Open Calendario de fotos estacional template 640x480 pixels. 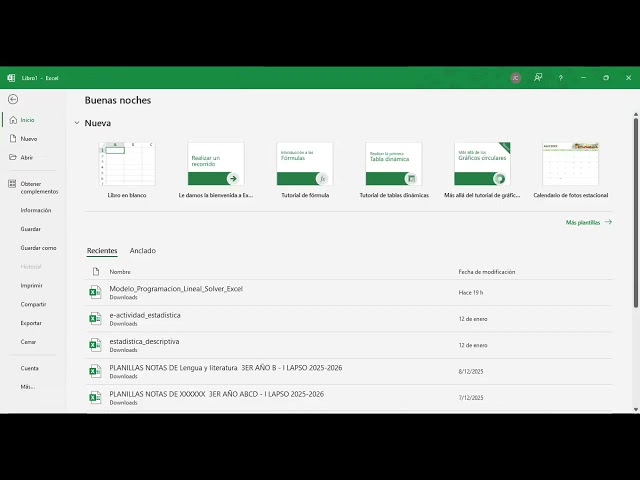click(571, 170)
